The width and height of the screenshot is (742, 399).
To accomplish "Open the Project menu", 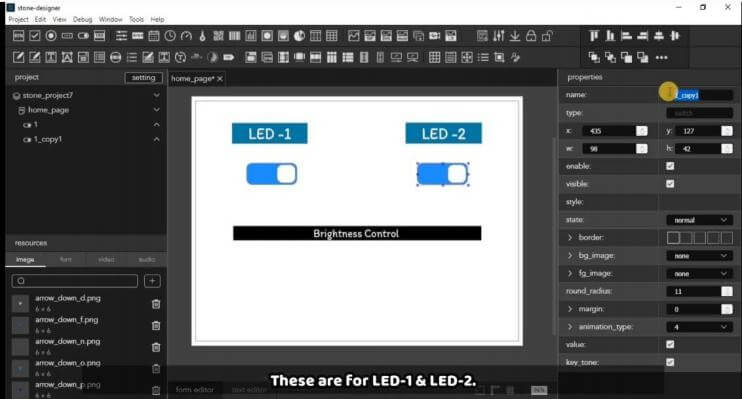I will [18, 19].
